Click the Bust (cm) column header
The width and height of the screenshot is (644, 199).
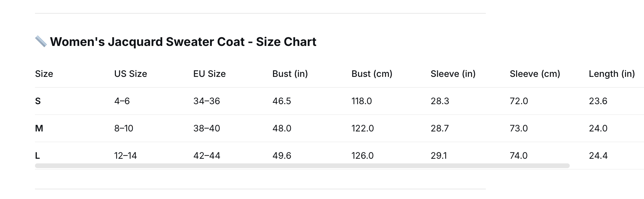click(372, 74)
